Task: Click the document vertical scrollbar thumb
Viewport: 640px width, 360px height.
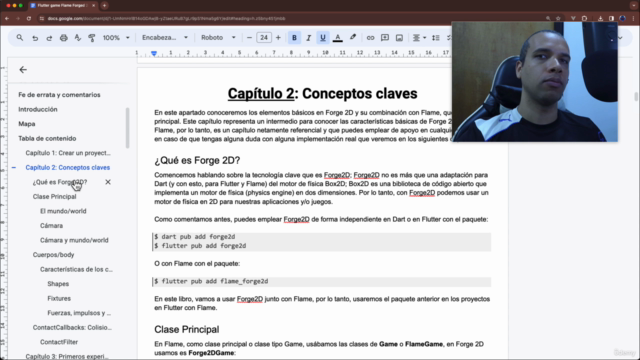Action: 636,97
